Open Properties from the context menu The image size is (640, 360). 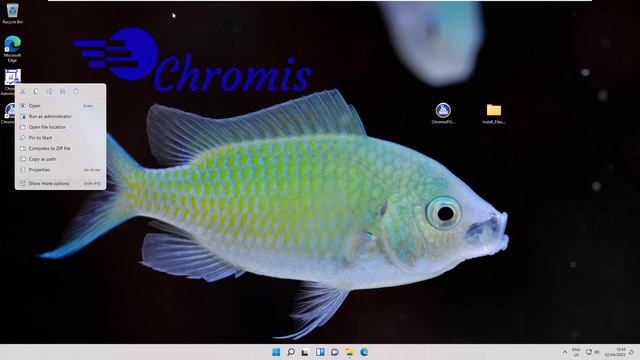(60, 169)
